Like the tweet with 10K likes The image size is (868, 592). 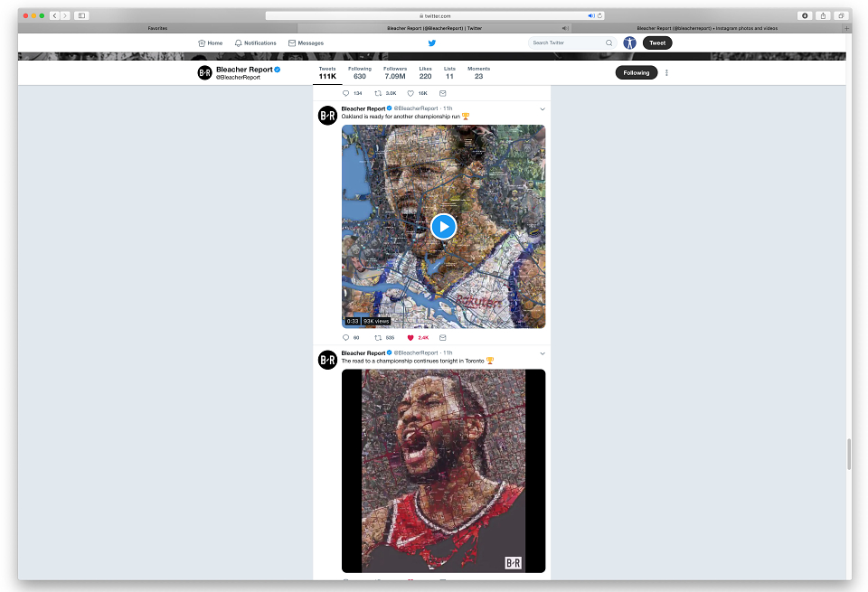tap(410, 93)
